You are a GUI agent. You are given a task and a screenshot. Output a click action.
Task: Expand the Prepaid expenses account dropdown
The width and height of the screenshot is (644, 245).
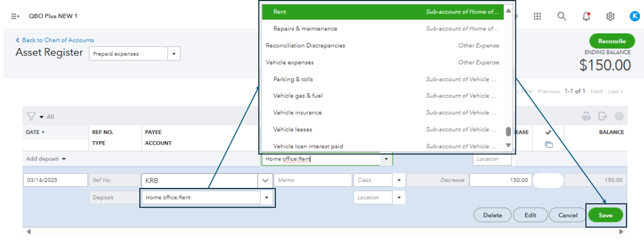coord(174,54)
